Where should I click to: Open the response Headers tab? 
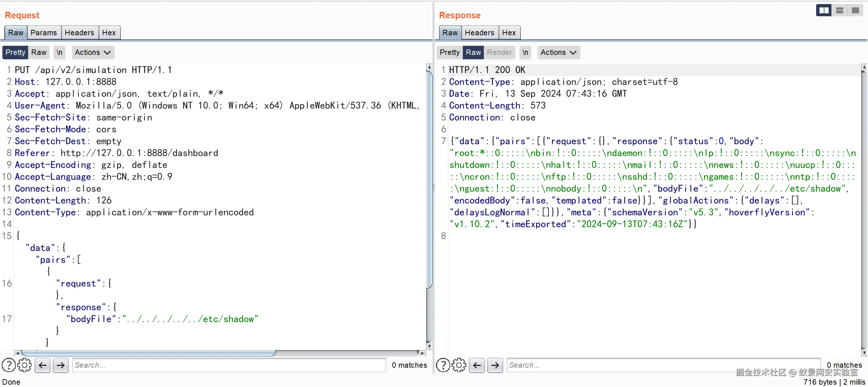[x=479, y=33]
